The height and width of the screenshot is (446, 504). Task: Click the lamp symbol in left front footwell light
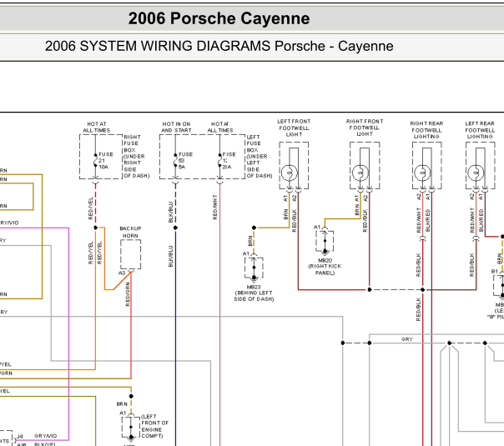click(x=290, y=173)
